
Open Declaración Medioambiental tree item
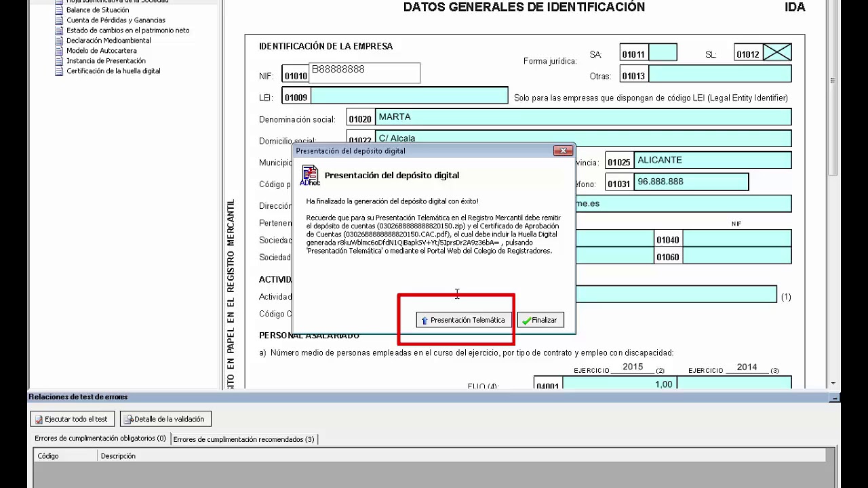tap(108, 41)
